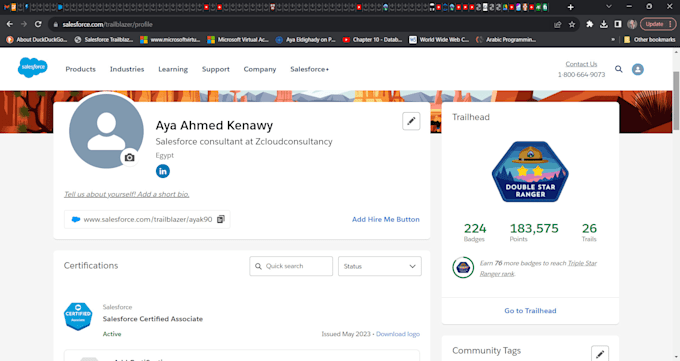680x361 pixels.
Task: Click the browser forward arrow
Action: 24,24
